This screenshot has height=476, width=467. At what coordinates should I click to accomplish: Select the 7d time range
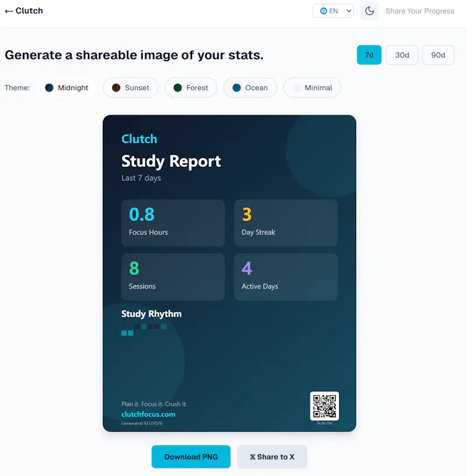(x=369, y=55)
